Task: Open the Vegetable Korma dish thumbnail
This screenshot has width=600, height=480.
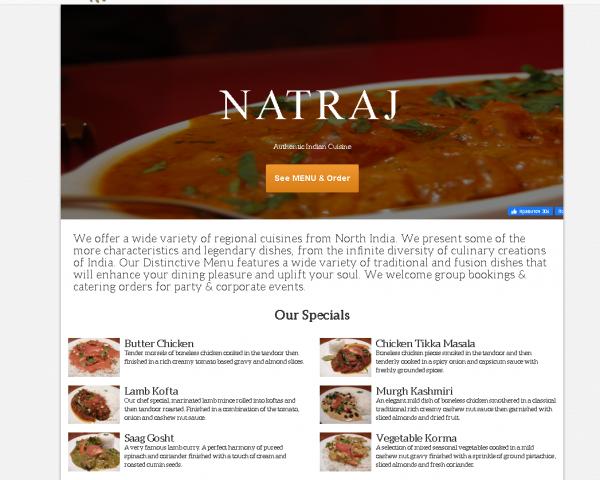Action: pos(346,452)
